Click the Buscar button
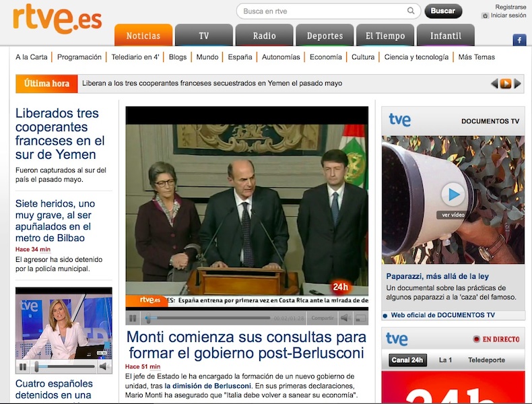Viewport: 532px width, 404px height. point(443,11)
